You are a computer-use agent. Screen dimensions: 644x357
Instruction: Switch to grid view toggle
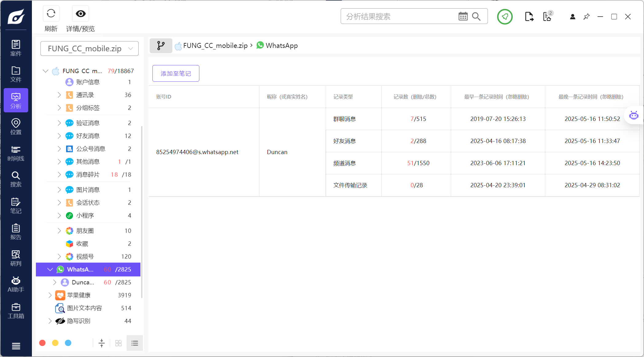click(118, 343)
